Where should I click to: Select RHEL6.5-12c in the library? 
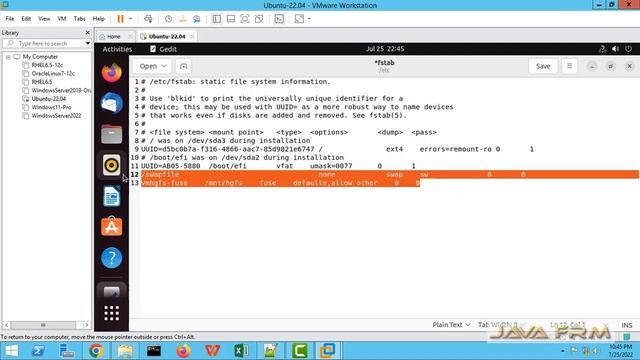tap(47, 65)
